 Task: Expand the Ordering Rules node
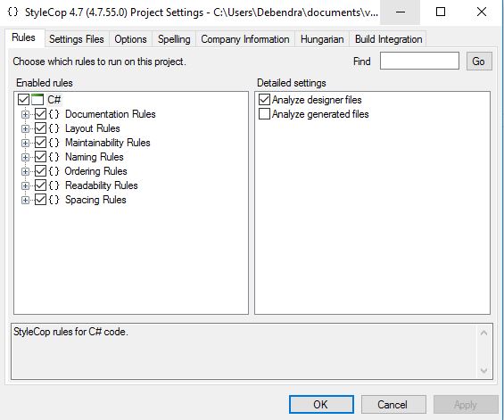coord(25,171)
